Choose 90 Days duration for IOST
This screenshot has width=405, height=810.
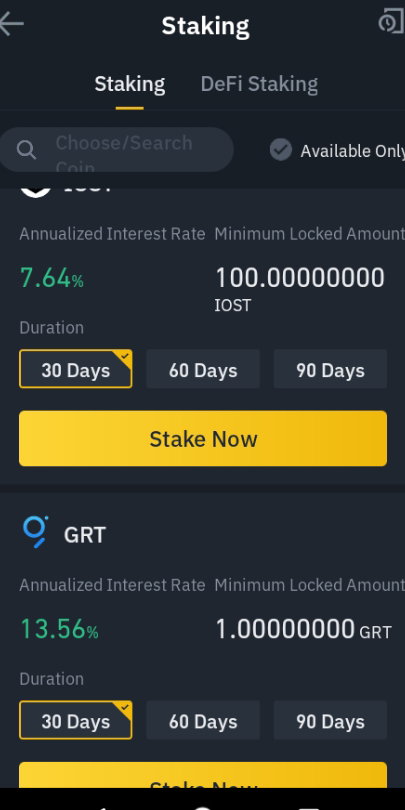point(330,369)
